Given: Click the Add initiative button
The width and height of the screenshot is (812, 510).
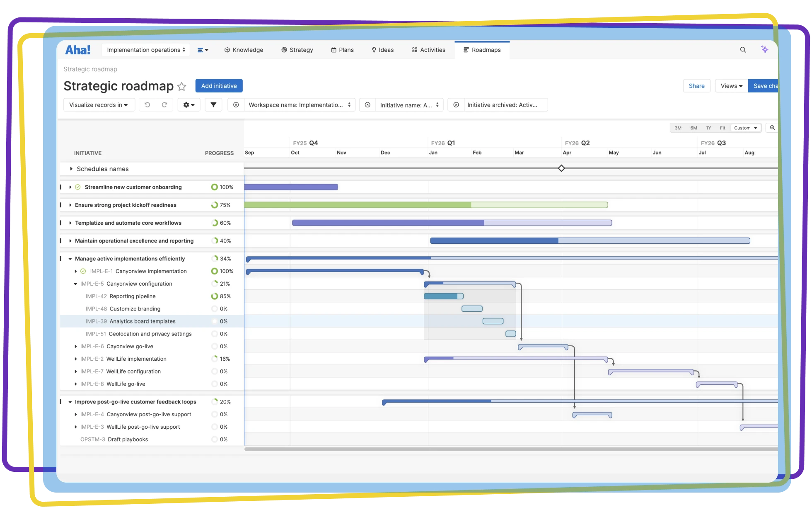Looking at the screenshot, I should point(219,86).
